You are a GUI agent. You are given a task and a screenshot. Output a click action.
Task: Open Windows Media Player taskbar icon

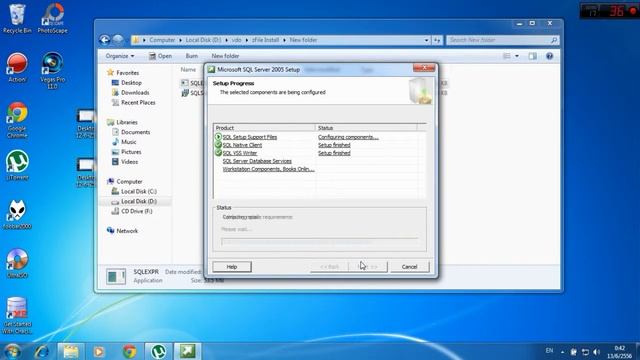[x=99, y=351]
